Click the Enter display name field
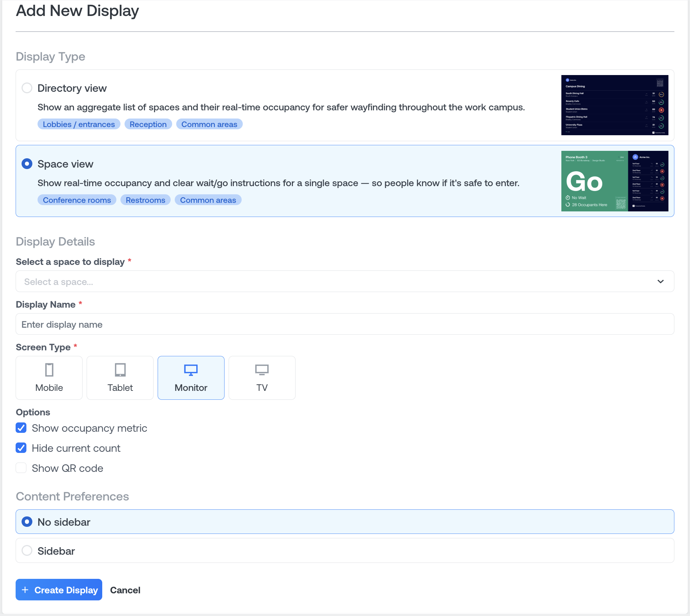Viewport: 690px width, 616px height. 345,324
